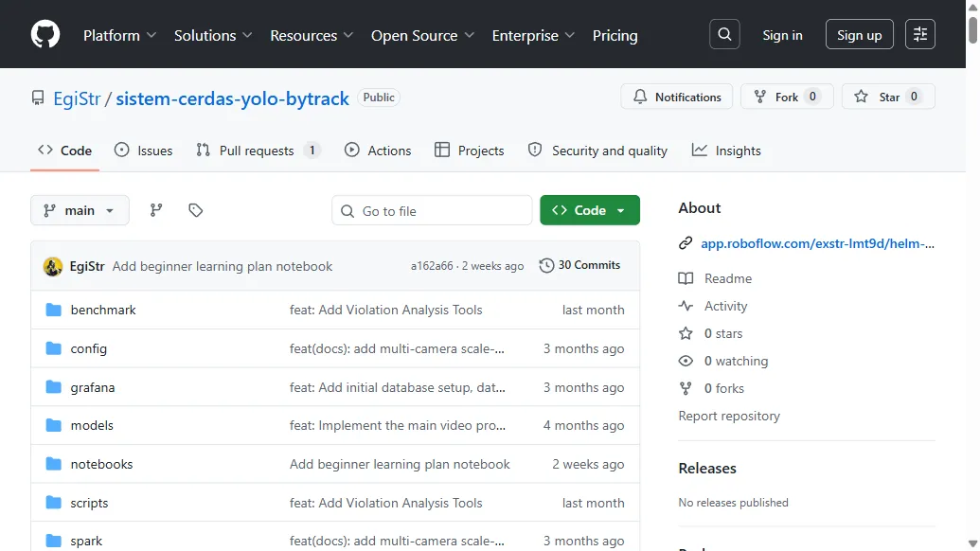Open the Pull requests tab
Image resolution: width=980 pixels, height=551 pixels.
click(x=258, y=151)
